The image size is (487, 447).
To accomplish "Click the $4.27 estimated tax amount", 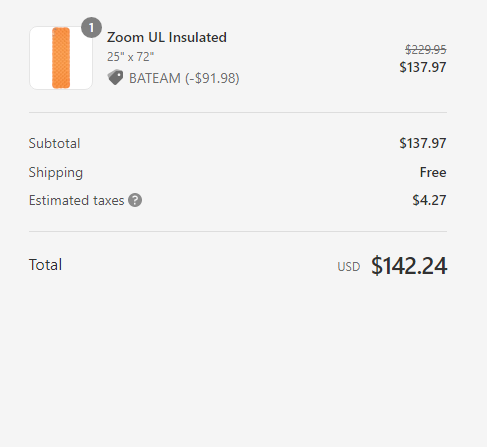I will 429,200.
